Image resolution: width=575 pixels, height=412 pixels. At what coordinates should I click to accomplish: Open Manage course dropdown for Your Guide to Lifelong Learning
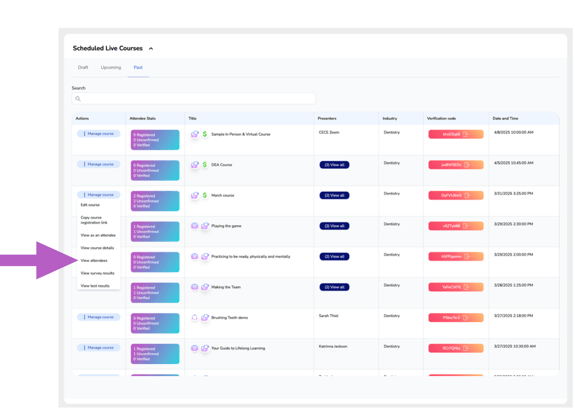coord(99,347)
